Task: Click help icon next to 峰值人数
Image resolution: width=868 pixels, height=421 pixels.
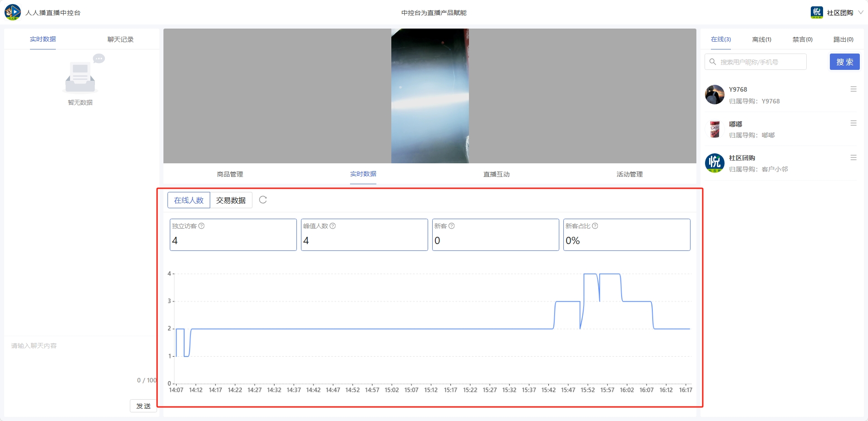Action: [x=333, y=226]
